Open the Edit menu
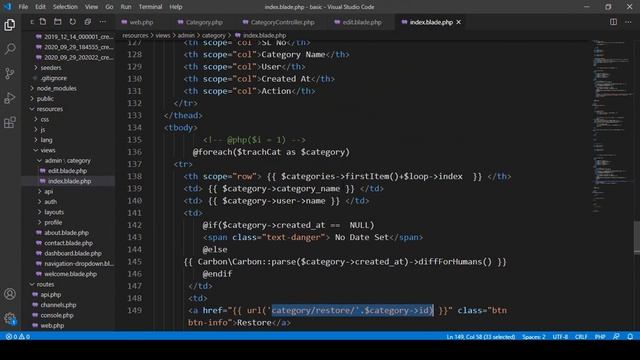Screen dimensions: 640x360 [x=40, y=7]
